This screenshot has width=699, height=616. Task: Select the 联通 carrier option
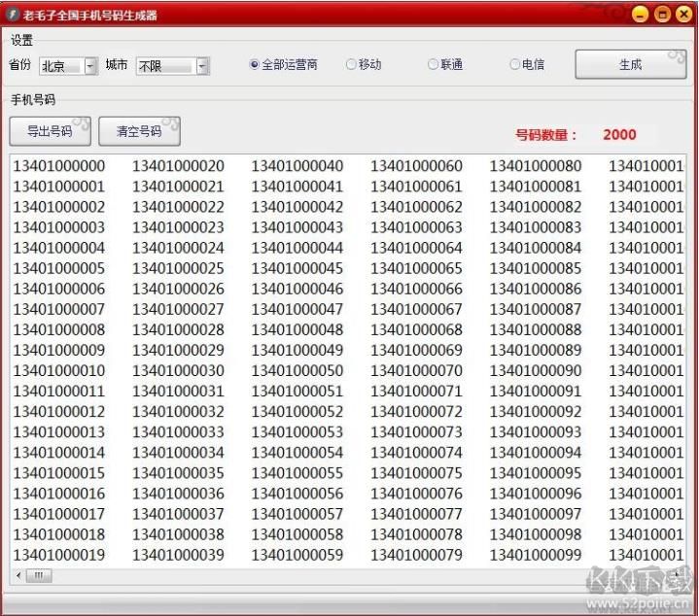click(433, 65)
